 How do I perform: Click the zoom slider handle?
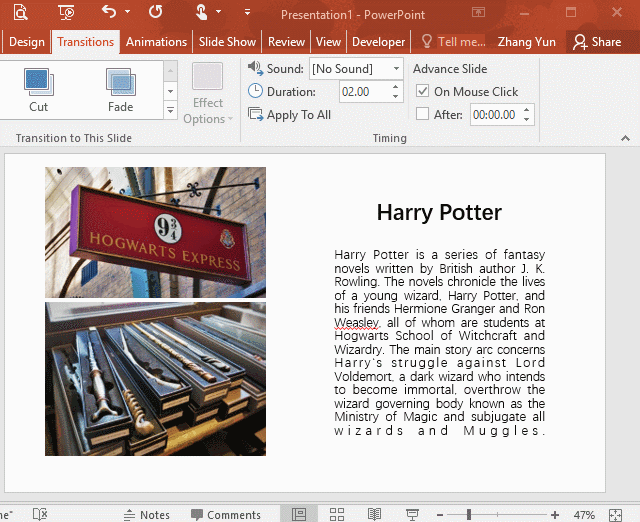(x=469, y=514)
